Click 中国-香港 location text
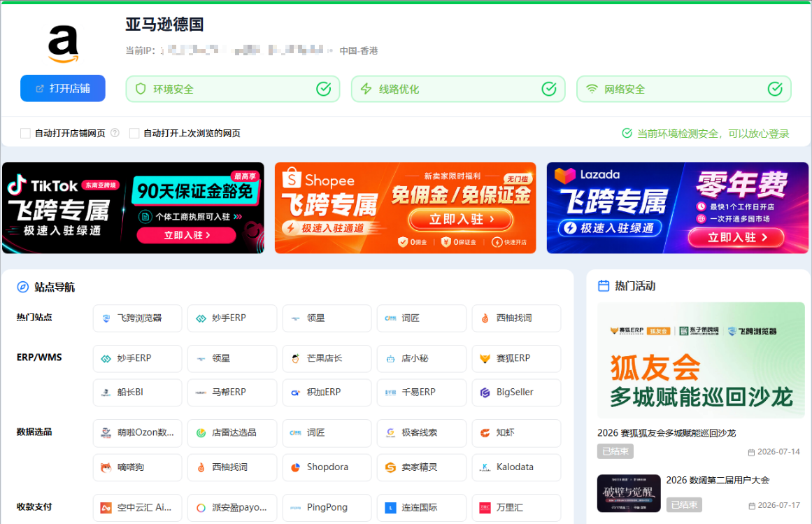The height and width of the screenshot is (524, 812). [359, 51]
